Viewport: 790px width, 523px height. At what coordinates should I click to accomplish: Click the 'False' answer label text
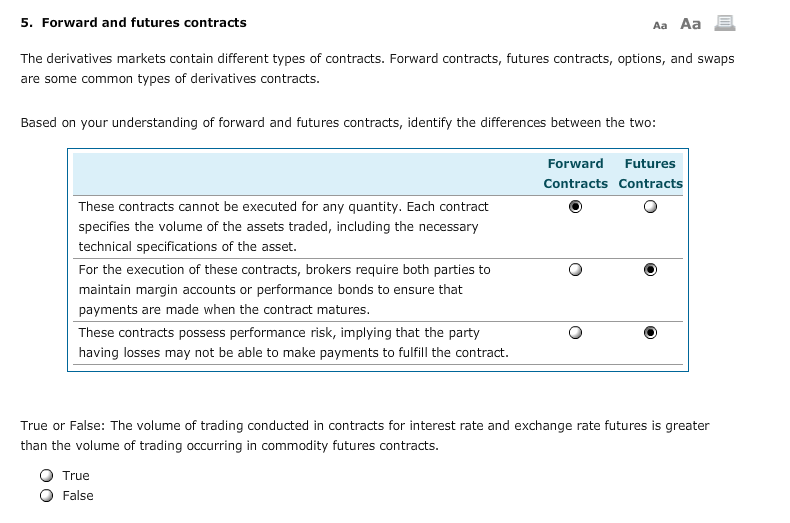78,496
